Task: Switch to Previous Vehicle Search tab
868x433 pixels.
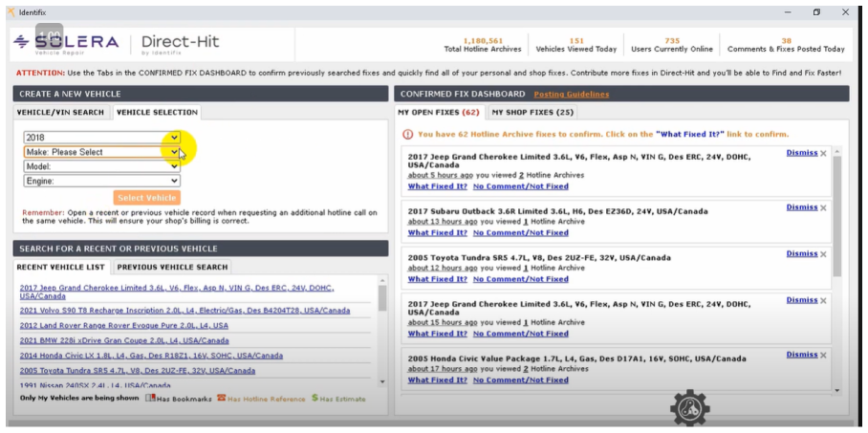Action: (x=172, y=267)
